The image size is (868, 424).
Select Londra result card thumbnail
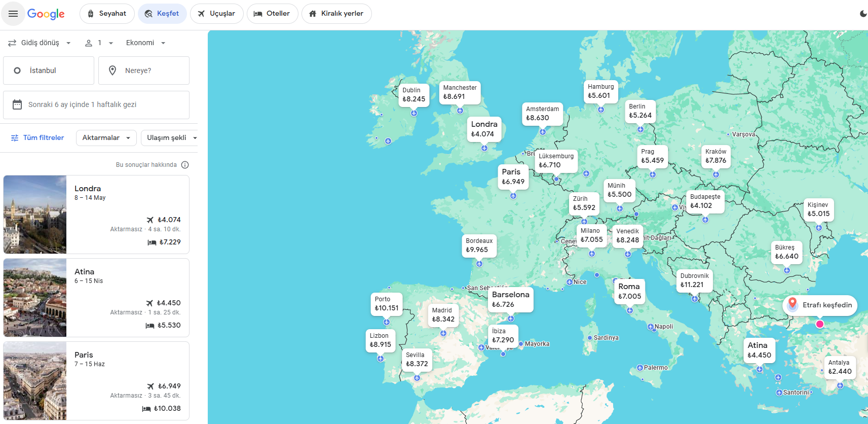(35, 215)
